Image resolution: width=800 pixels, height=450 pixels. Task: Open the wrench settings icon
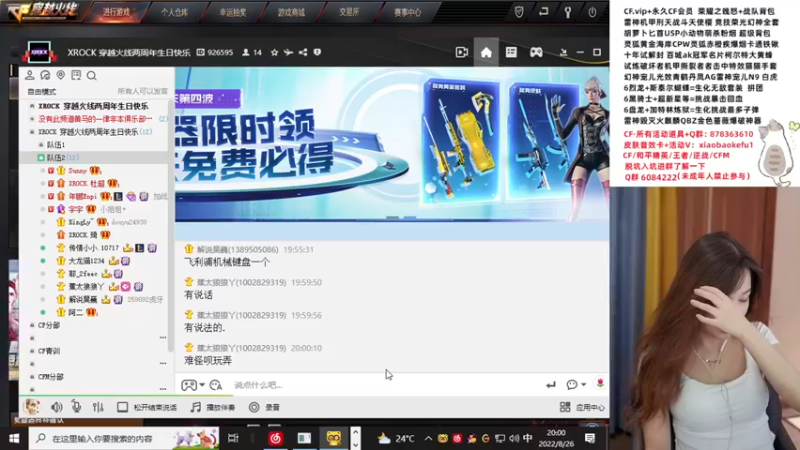[x=568, y=12]
